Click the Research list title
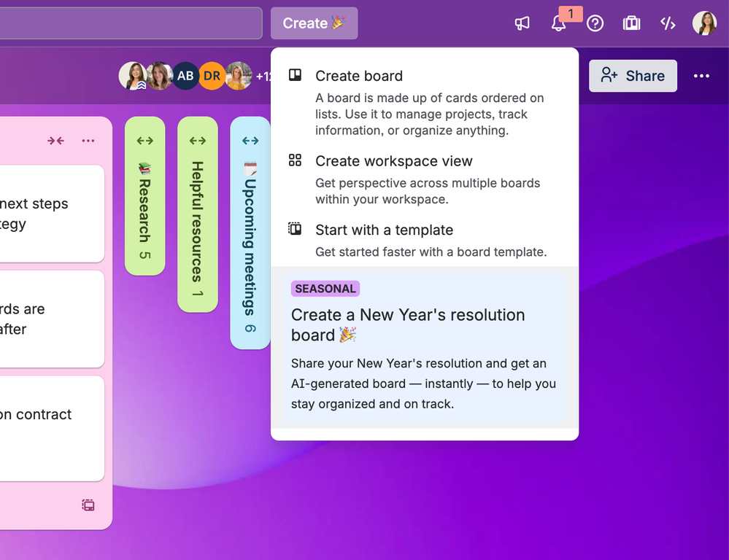This screenshot has width=729, height=560. click(x=145, y=210)
